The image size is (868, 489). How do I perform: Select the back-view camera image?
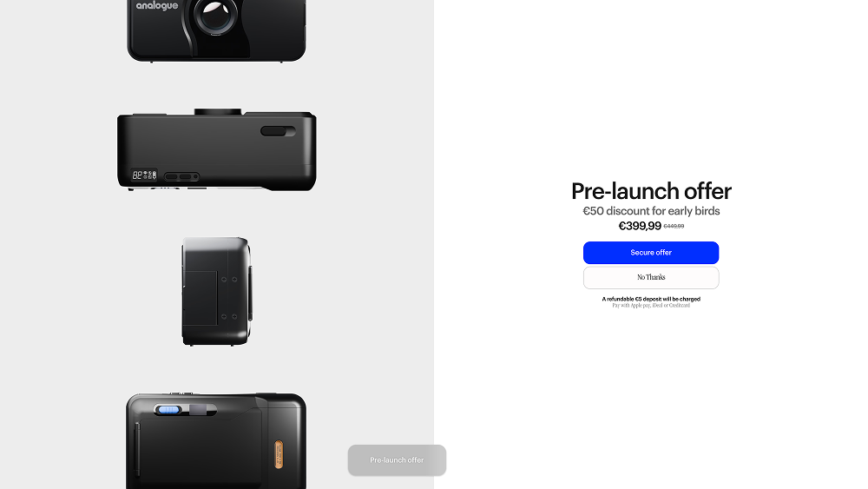click(216, 441)
